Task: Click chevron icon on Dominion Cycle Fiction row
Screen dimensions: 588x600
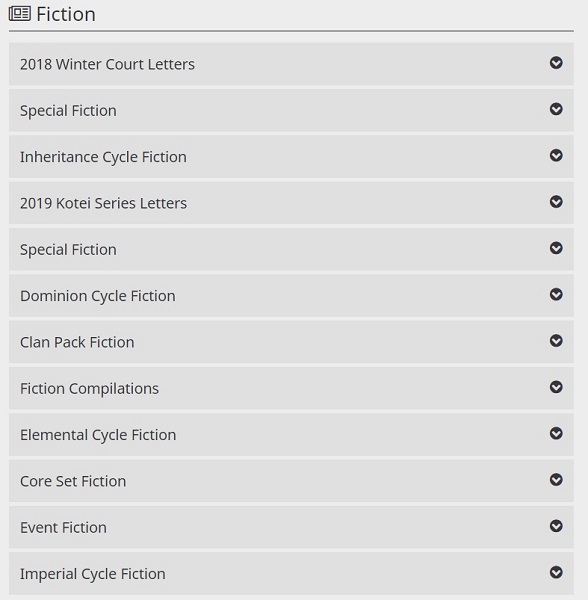Action: 556,294
